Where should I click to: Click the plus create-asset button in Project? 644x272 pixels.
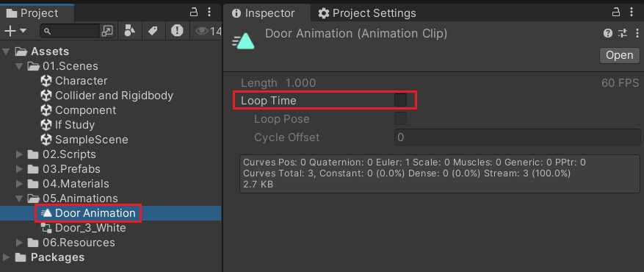point(15,31)
